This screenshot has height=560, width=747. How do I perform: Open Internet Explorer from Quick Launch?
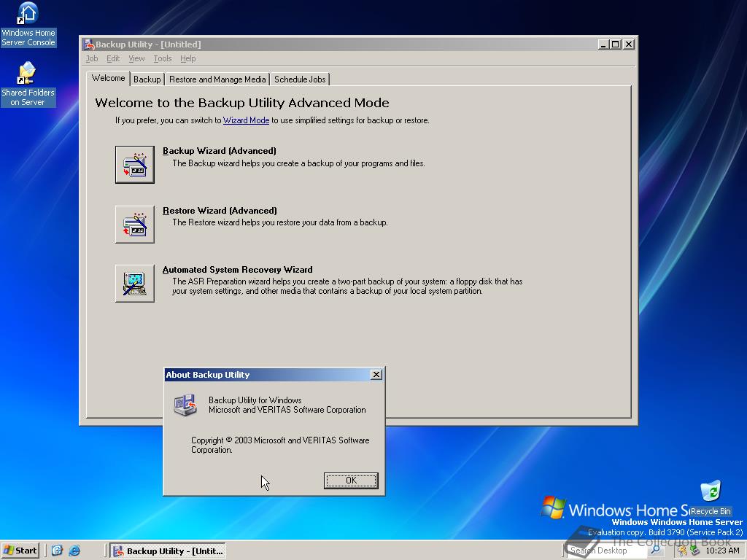click(x=74, y=551)
